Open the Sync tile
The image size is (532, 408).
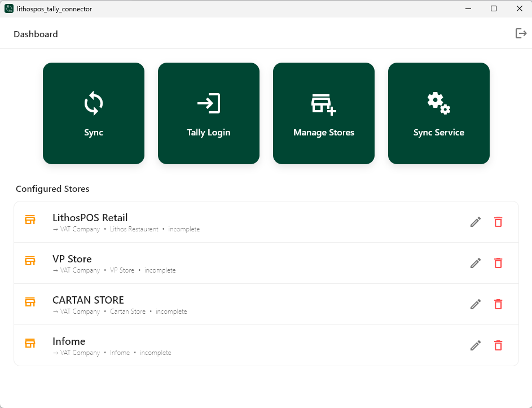(x=94, y=113)
